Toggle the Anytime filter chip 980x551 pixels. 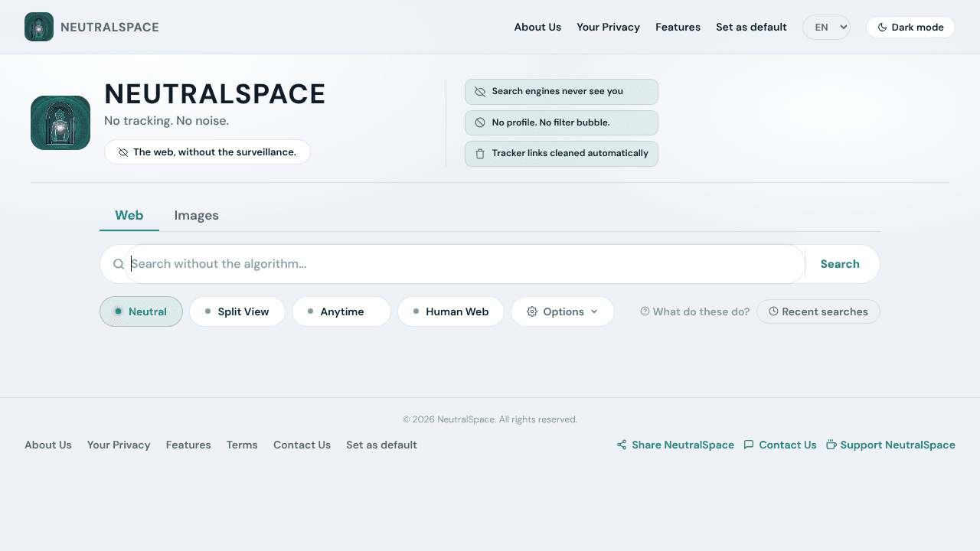point(341,311)
